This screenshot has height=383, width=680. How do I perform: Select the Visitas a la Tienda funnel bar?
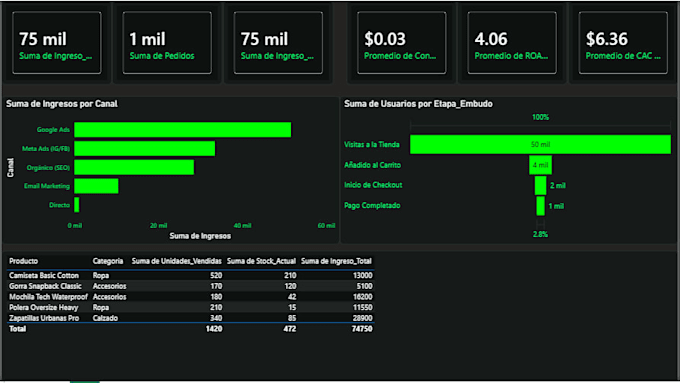click(540, 144)
